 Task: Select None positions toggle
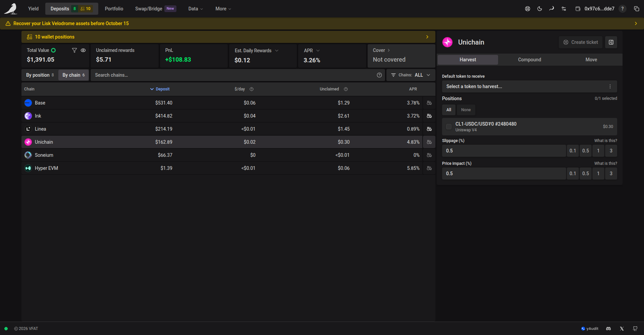466,110
